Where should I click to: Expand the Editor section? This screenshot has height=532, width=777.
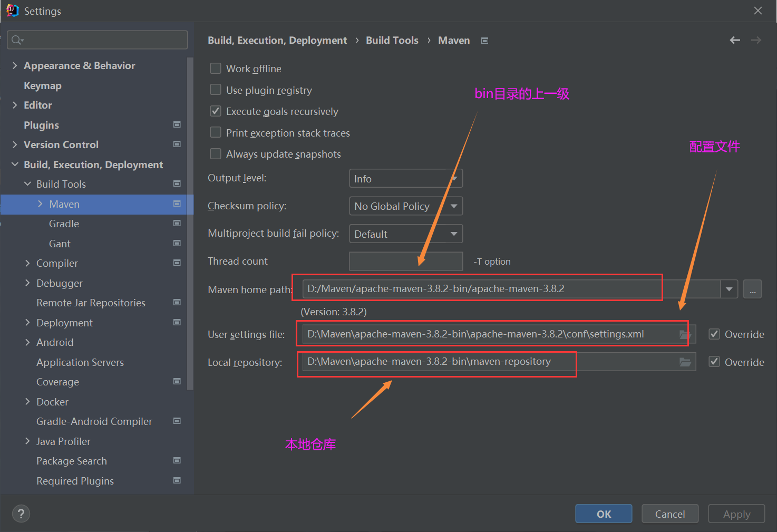15,105
